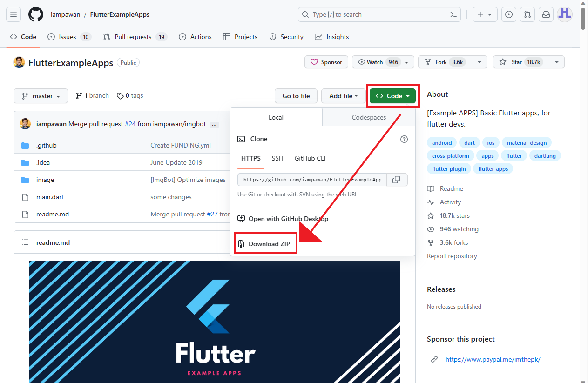This screenshot has height=383, width=588.
Task: Open the global navigation hamburger menu
Action: (13, 14)
